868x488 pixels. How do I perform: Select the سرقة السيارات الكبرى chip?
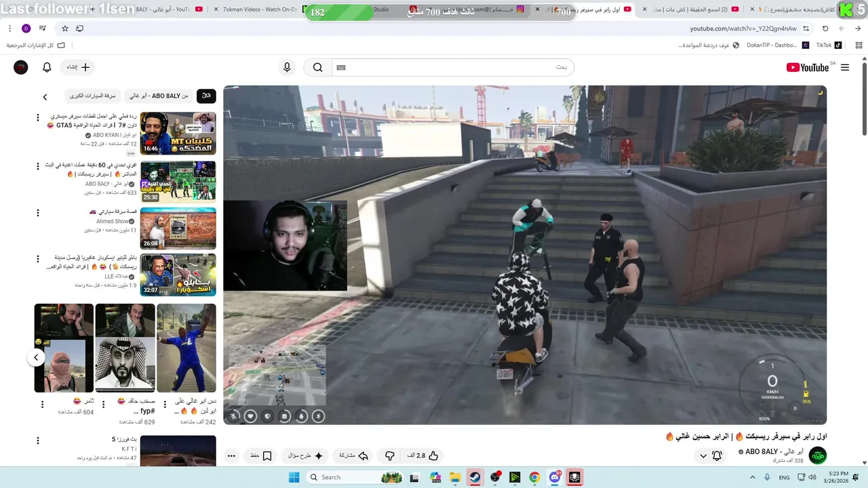click(93, 96)
